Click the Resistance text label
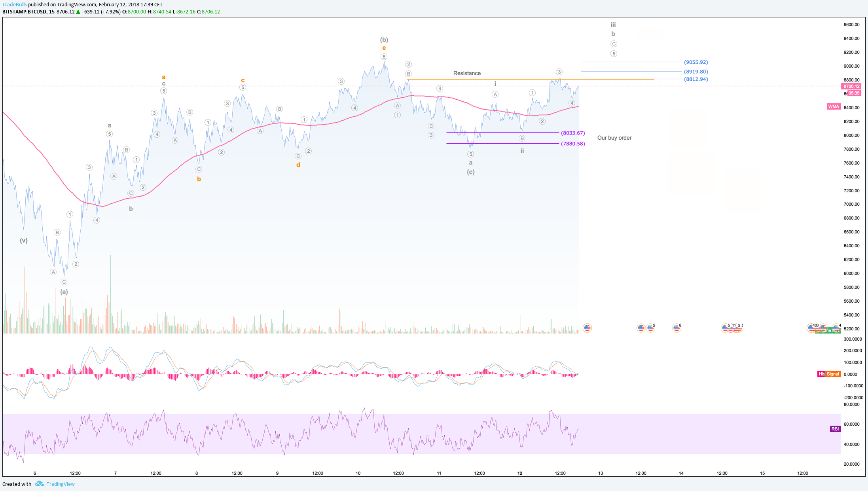868x491 pixels. (x=467, y=73)
